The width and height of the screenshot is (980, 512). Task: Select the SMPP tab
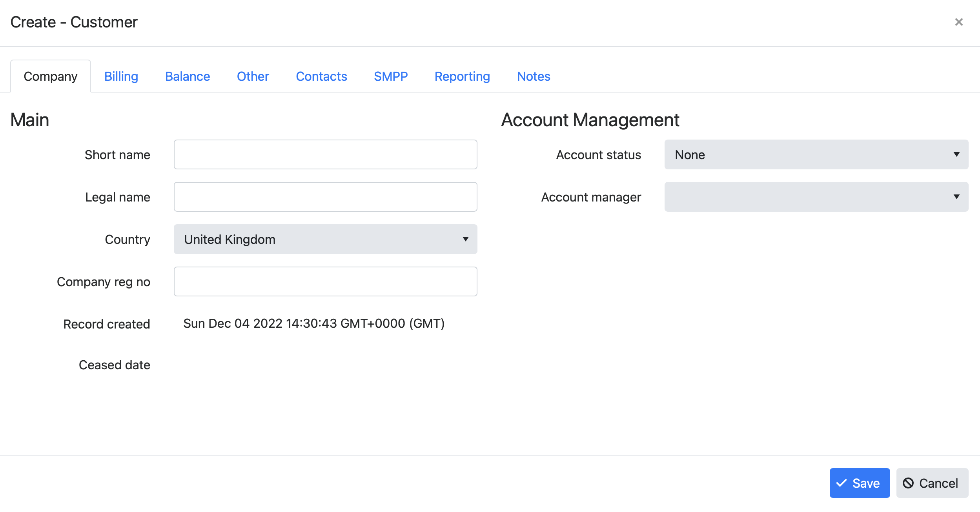[x=390, y=76]
